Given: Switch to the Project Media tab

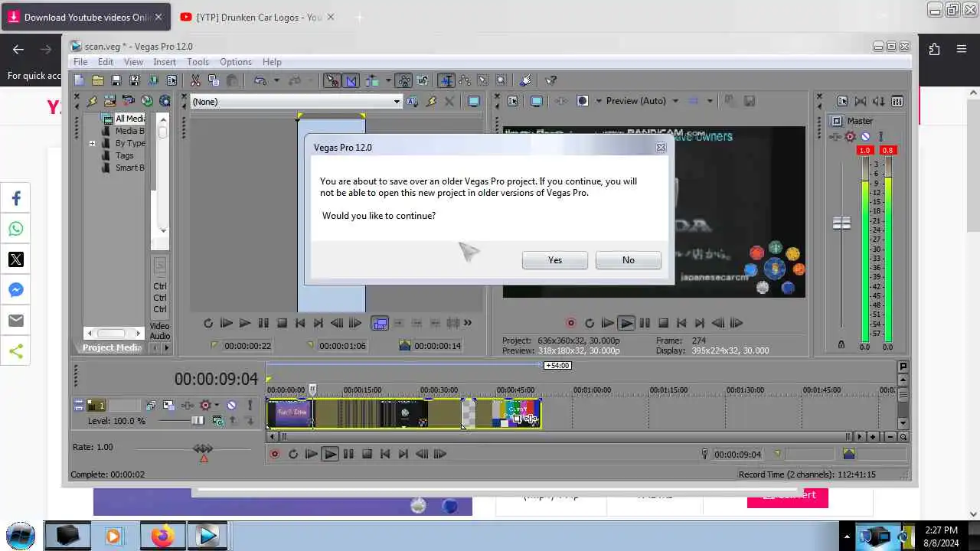Looking at the screenshot, I should coord(113,347).
